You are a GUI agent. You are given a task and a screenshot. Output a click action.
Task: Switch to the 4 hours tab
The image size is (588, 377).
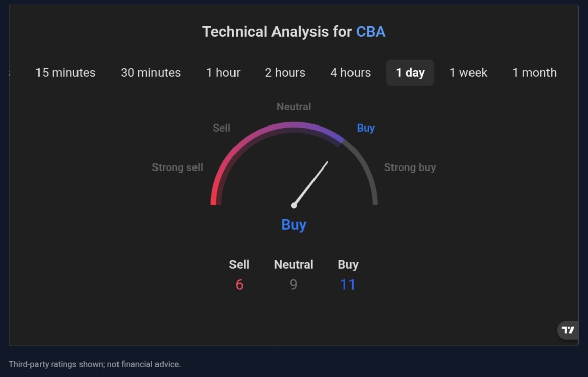point(350,73)
